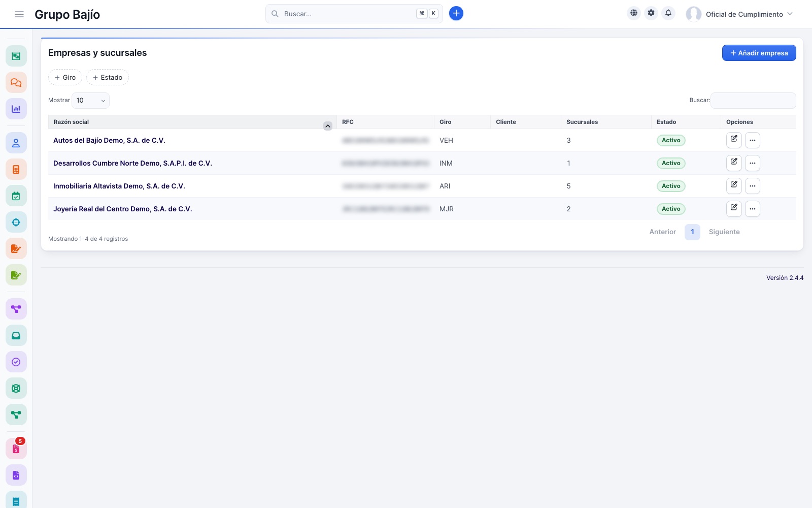Focus the table Buscar input field
This screenshot has height=508, width=812.
point(753,101)
